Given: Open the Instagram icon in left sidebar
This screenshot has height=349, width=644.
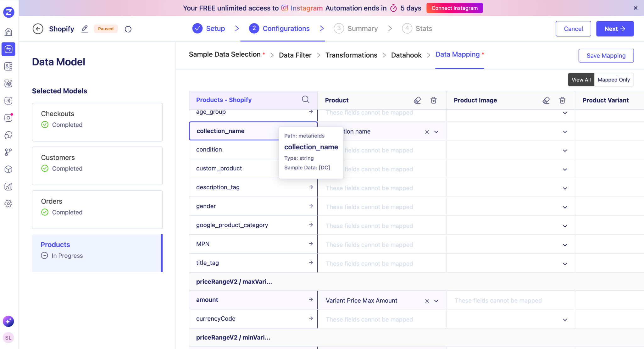Looking at the screenshot, I should [x=8, y=118].
